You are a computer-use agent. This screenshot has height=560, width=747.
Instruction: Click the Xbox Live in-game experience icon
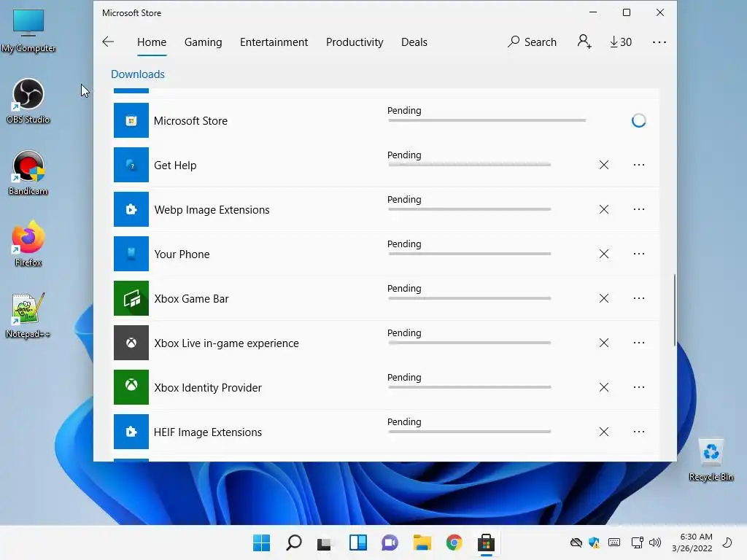(131, 343)
